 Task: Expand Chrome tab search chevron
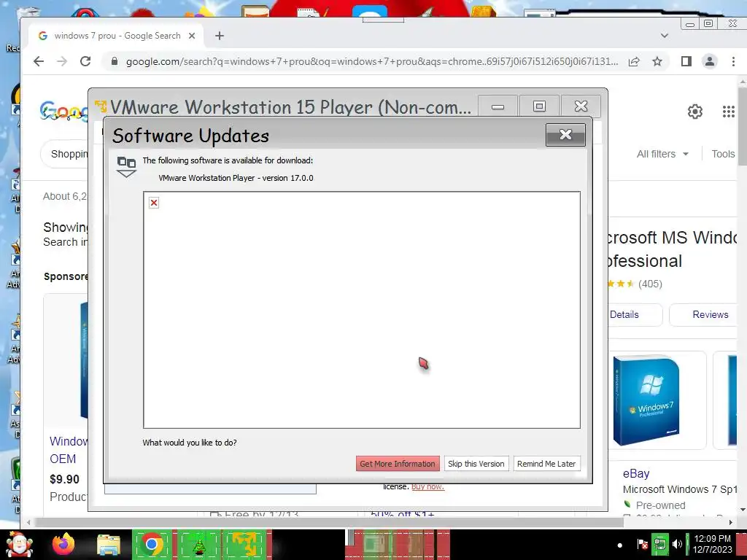coord(665,36)
